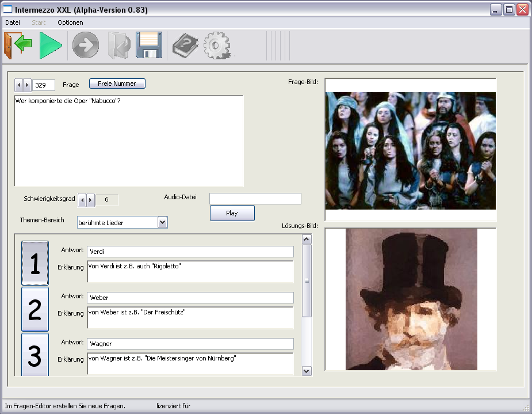This screenshot has width=532, height=414.
Task: Click the Schwierigkeitsgrad label
Action: (x=49, y=199)
